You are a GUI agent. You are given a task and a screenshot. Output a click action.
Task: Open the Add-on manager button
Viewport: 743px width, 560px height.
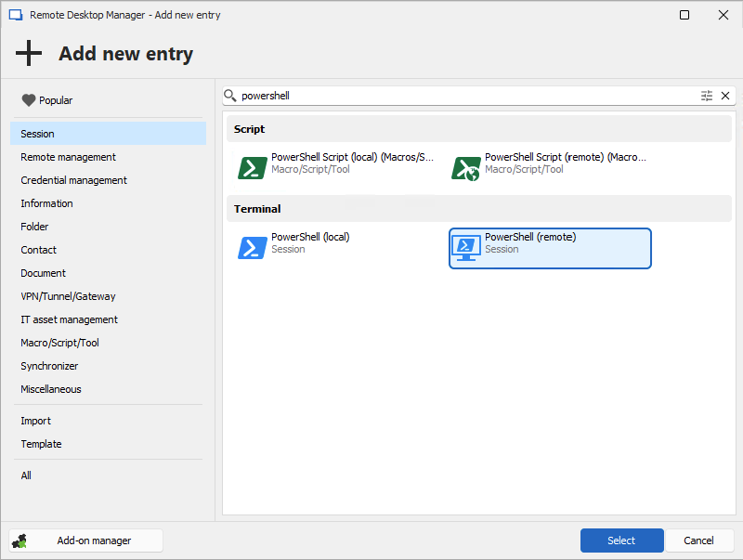85,540
